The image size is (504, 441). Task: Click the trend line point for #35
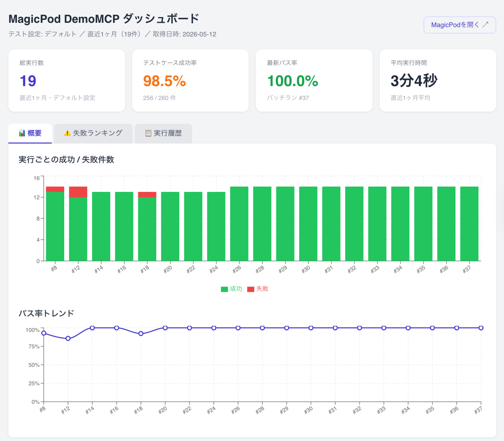[432, 328]
